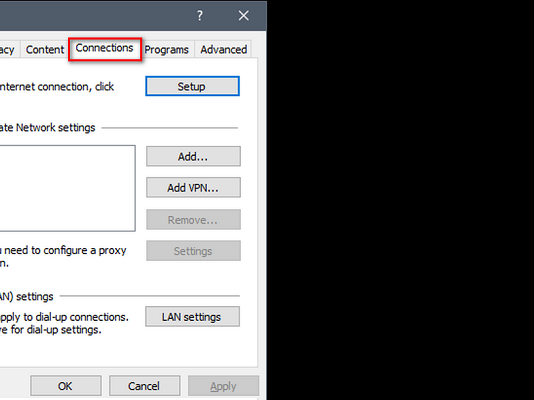The width and height of the screenshot is (534, 400).
Task: Click the greyed-out Remove... button
Action: tap(193, 220)
